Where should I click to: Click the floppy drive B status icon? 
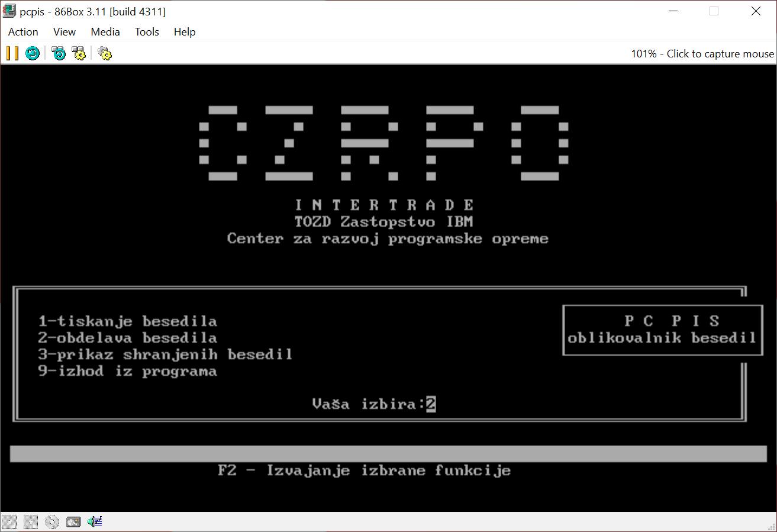click(31, 522)
